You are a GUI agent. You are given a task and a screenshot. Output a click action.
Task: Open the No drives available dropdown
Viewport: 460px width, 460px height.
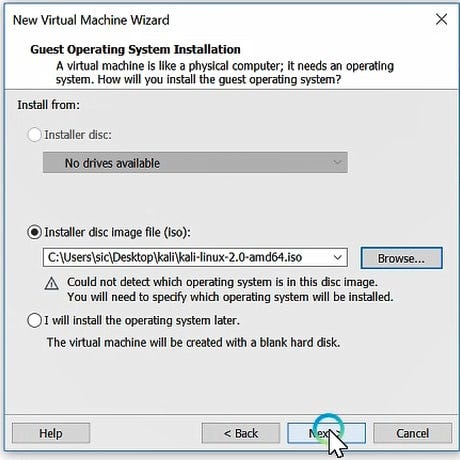(x=195, y=163)
